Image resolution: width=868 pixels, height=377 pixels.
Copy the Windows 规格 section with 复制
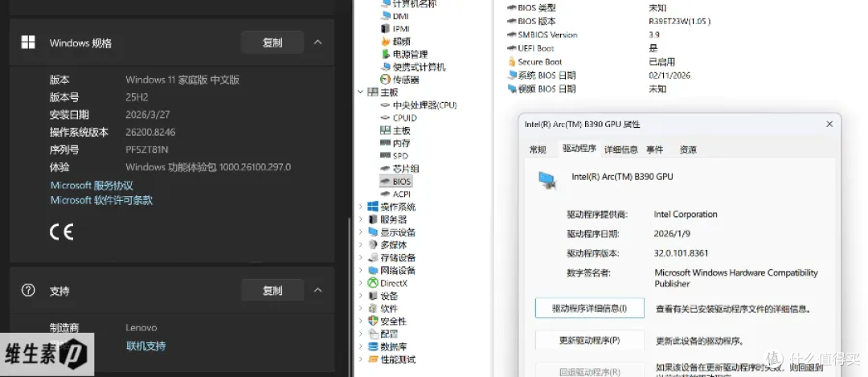pyautogui.click(x=272, y=43)
